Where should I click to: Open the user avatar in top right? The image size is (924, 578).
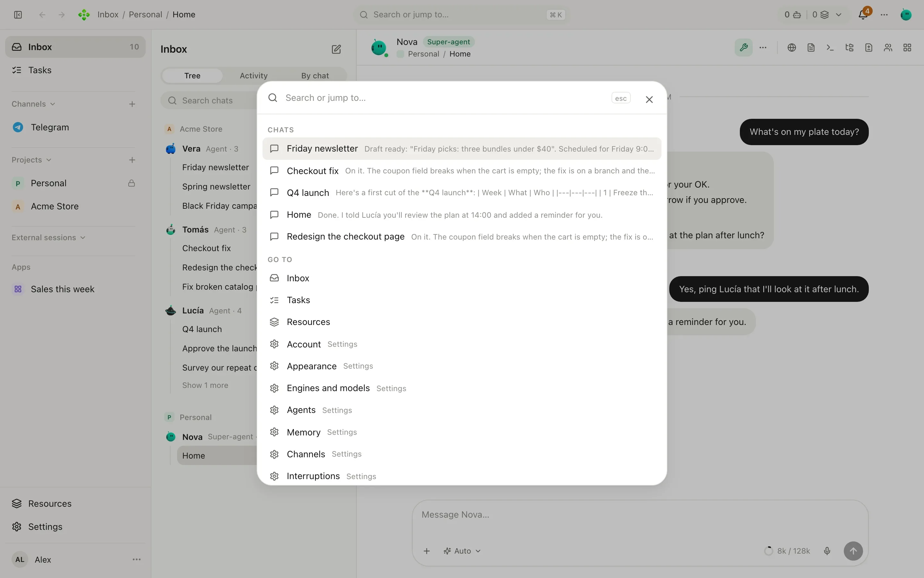click(x=906, y=14)
